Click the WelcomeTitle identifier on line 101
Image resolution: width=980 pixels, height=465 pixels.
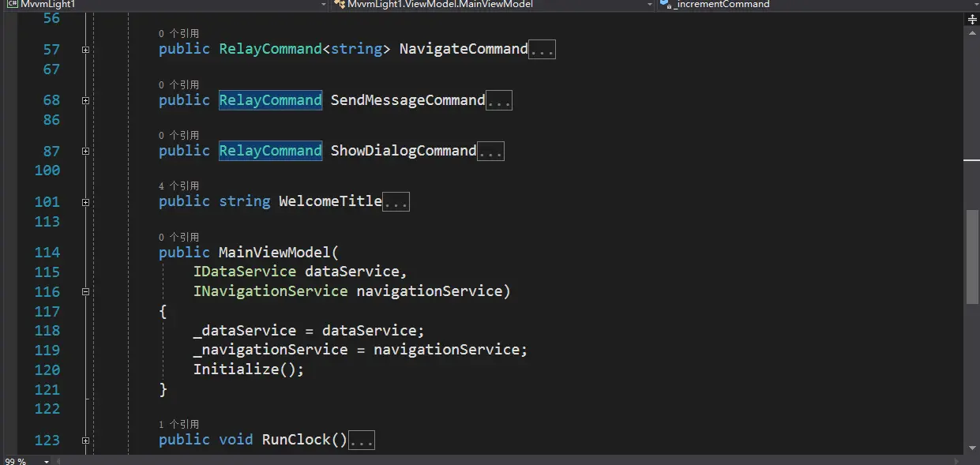pyautogui.click(x=330, y=201)
